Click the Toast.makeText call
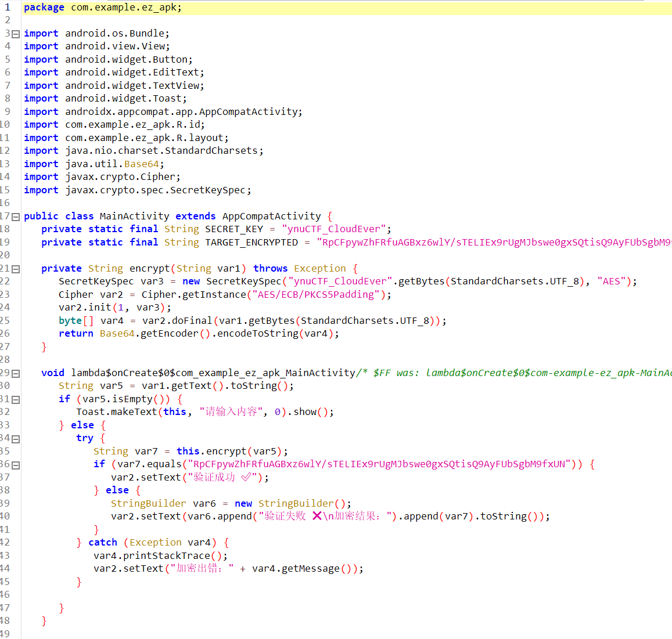This screenshot has width=672, height=639. tap(116, 412)
